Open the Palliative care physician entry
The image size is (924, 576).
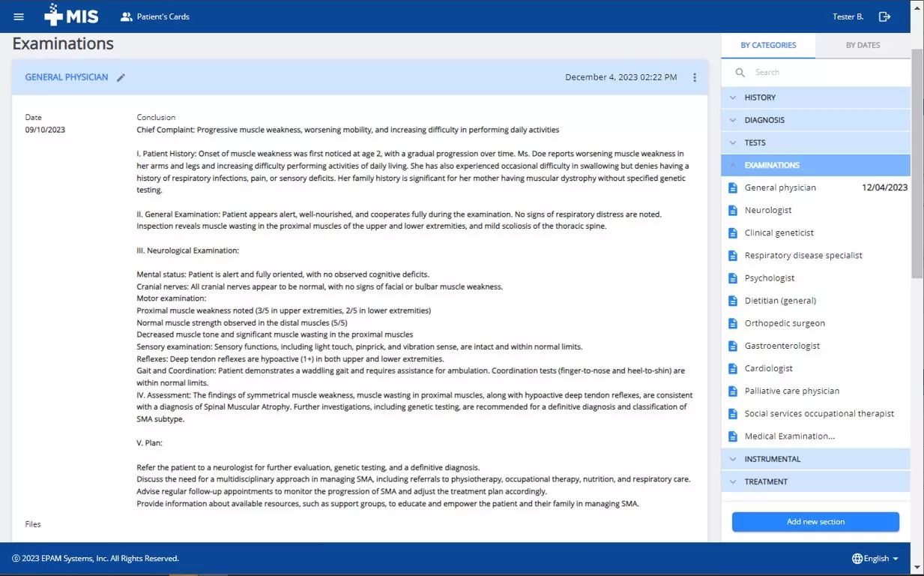point(792,391)
